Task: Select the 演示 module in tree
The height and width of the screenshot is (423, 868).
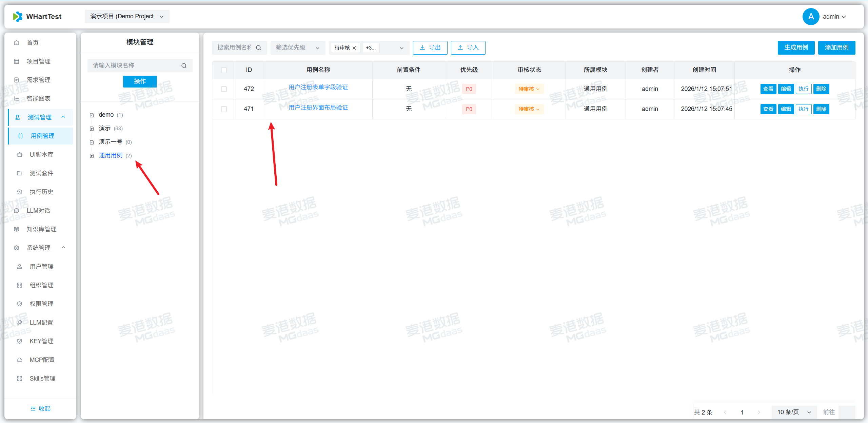Action: (104, 128)
